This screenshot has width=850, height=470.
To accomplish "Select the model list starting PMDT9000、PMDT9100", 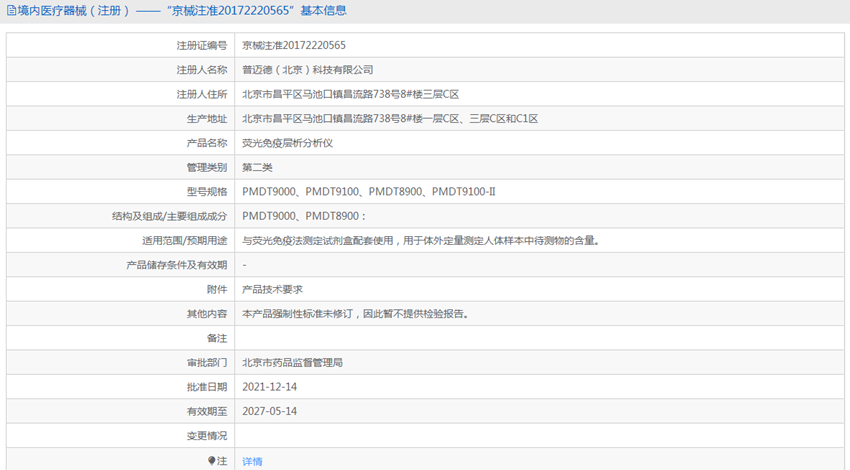I will pos(369,191).
